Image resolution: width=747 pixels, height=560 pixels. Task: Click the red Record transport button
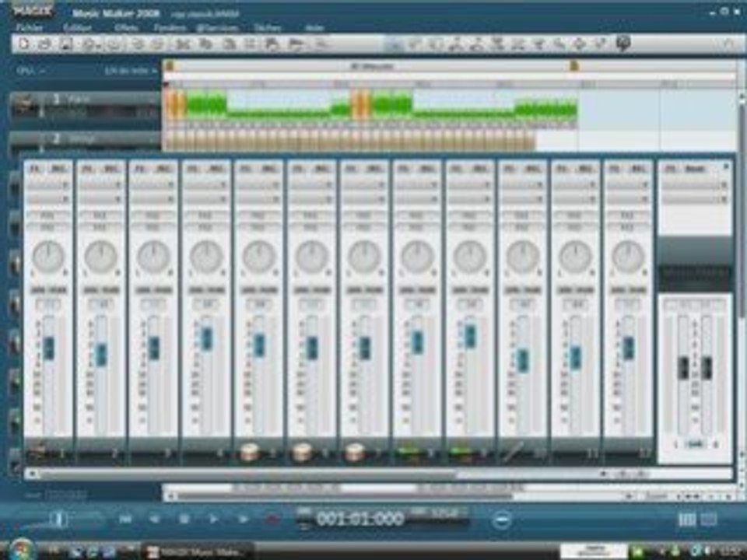(272, 519)
